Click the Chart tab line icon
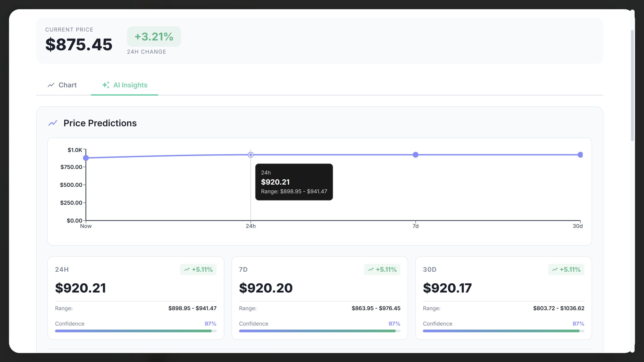Image resolution: width=644 pixels, height=362 pixels. (51, 85)
